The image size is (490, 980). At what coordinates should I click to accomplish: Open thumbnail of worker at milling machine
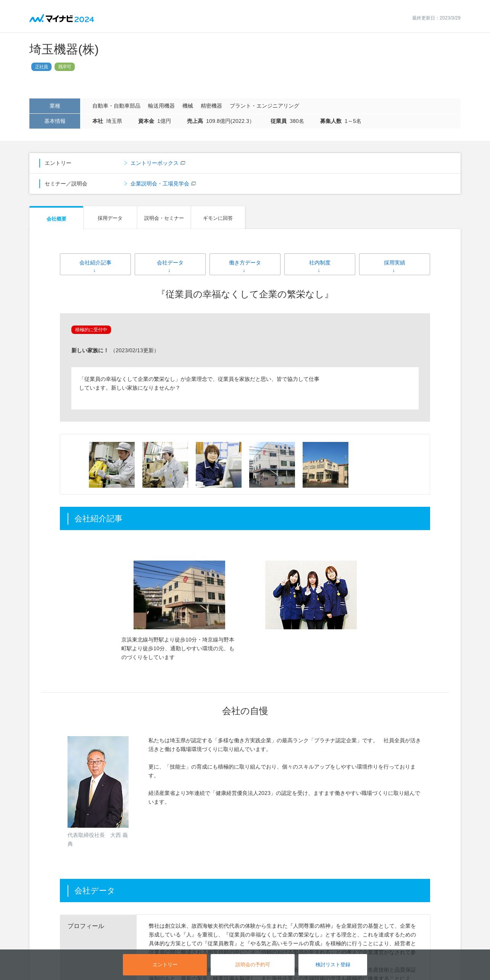click(165, 465)
